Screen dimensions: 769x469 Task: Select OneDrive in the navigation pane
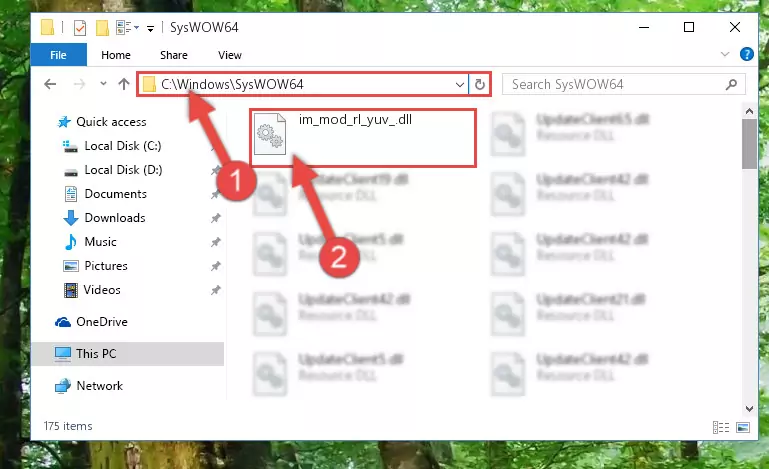click(102, 322)
